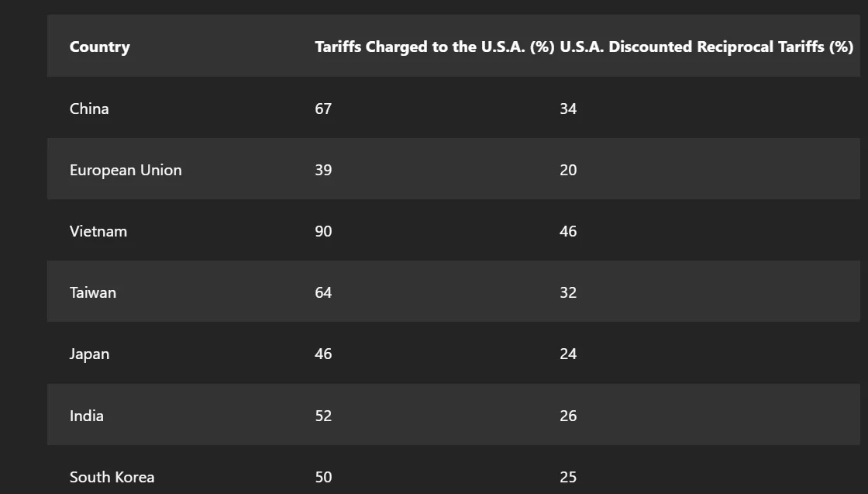Click China's reciprocal tariff value 34
The height and width of the screenshot is (494, 868).
(x=568, y=109)
